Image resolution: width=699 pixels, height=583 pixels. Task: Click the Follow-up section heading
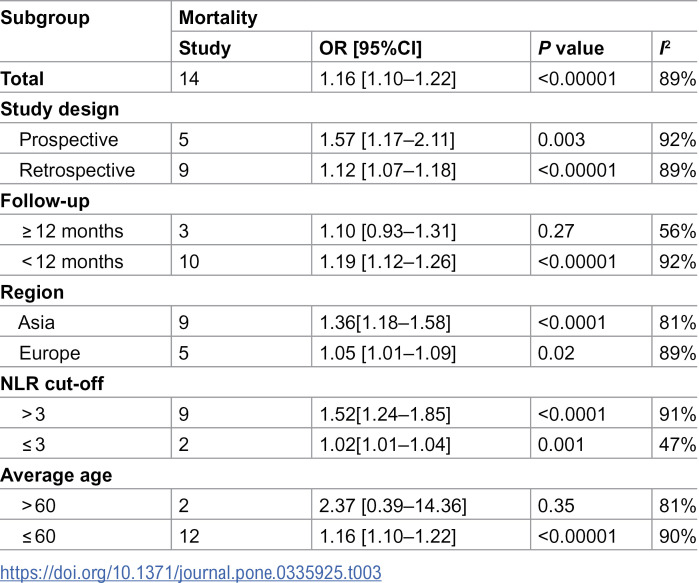[45, 201]
